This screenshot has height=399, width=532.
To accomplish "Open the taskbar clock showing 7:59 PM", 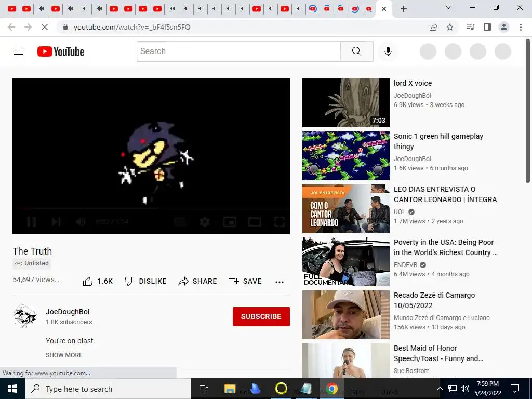I will [x=487, y=389].
